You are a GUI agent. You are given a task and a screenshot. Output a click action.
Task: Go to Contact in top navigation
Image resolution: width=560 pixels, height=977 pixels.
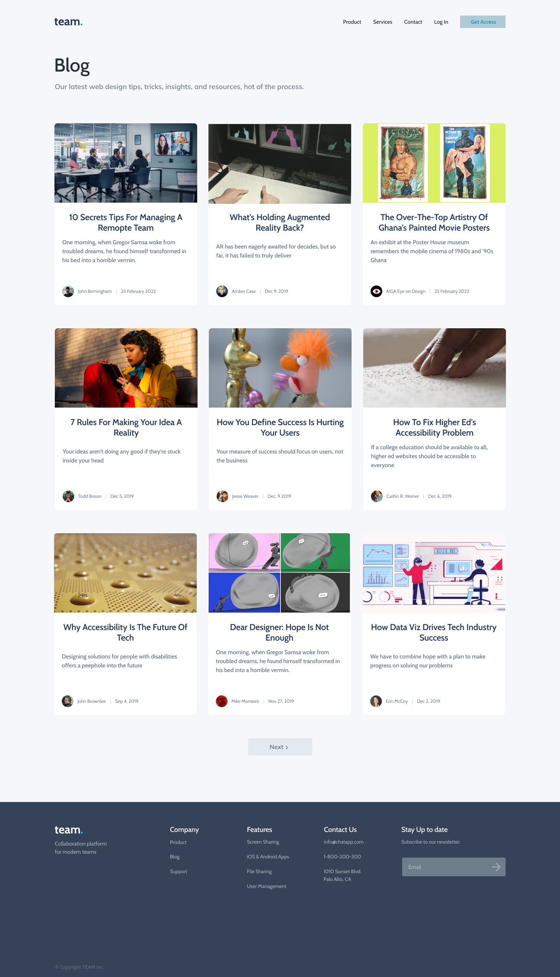tap(413, 22)
